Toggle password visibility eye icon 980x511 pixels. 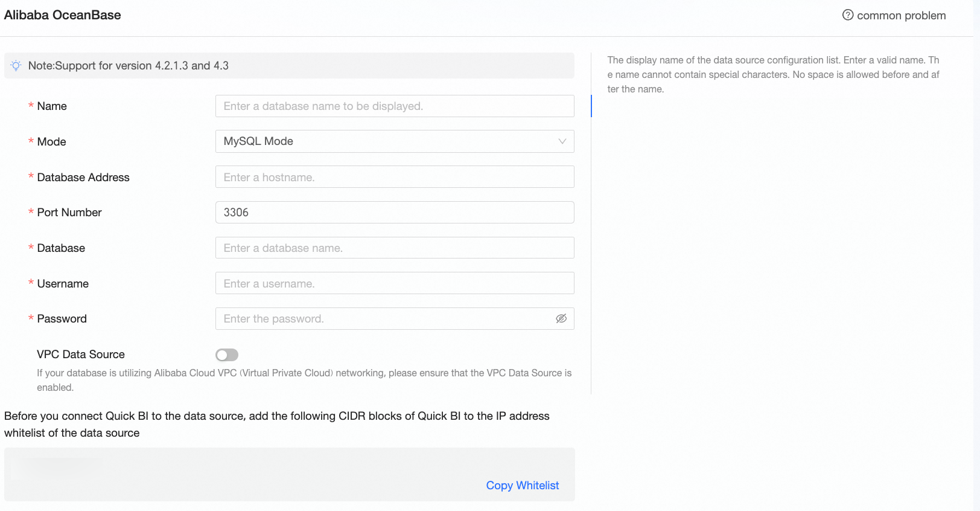click(561, 318)
